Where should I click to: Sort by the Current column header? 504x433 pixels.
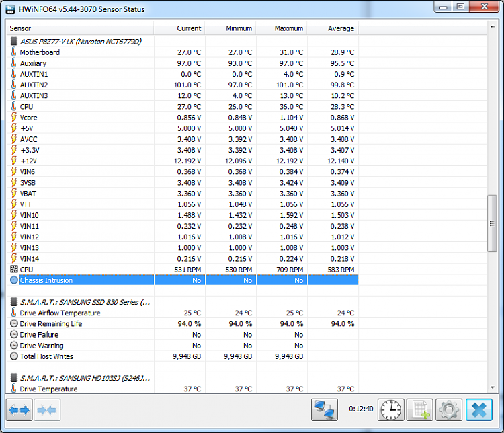(179, 28)
